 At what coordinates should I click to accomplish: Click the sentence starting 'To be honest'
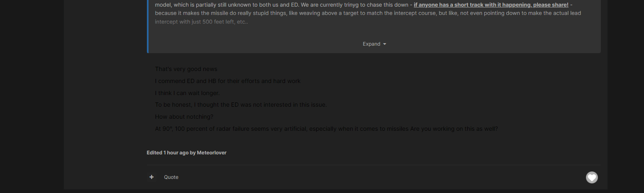coord(241,105)
